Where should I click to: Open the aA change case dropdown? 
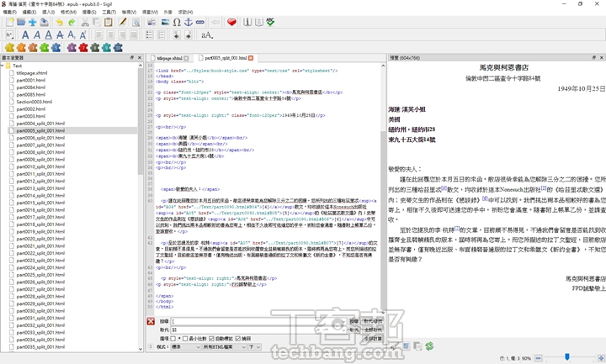click(x=207, y=35)
